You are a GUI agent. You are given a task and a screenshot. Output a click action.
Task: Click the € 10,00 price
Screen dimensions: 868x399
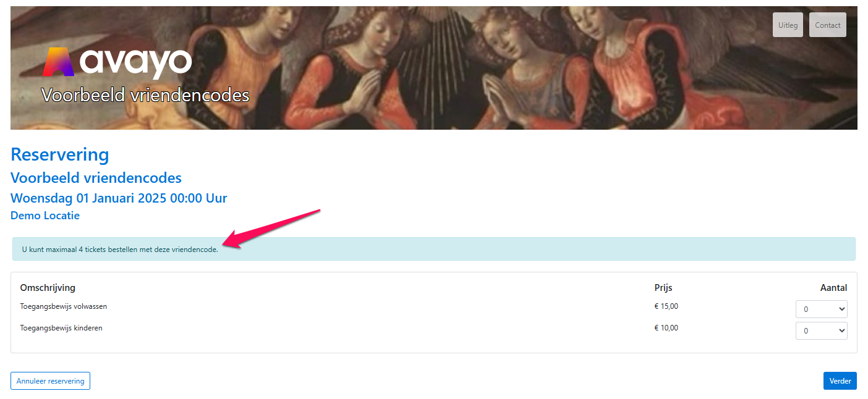tap(666, 328)
